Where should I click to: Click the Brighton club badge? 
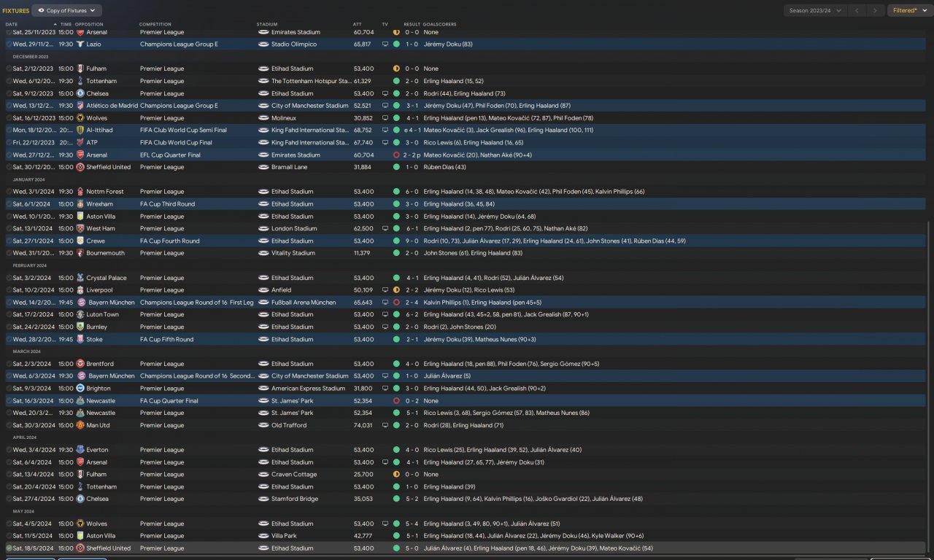(80, 389)
